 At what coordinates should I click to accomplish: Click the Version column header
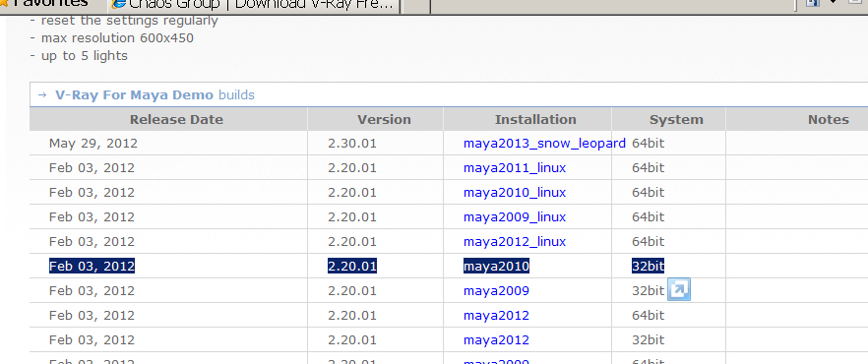pyautogui.click(x=384, y=119)
